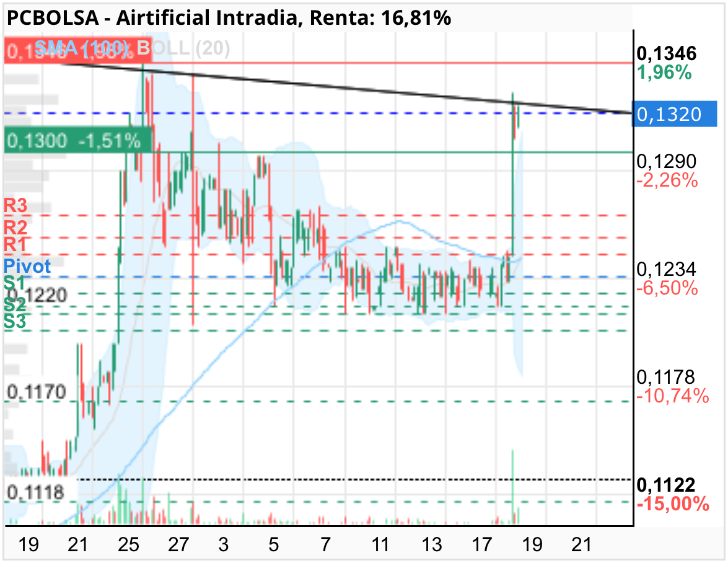
Task: Click the -15,00% stop percentage label
Action: coord(673,503)
